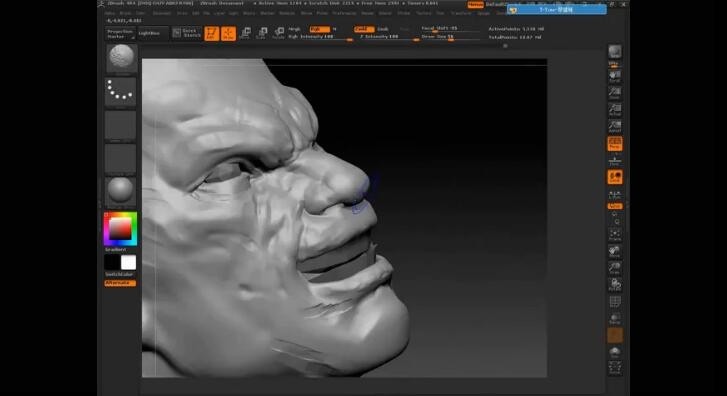Toggle the orange Persp perspective icon

615,143
